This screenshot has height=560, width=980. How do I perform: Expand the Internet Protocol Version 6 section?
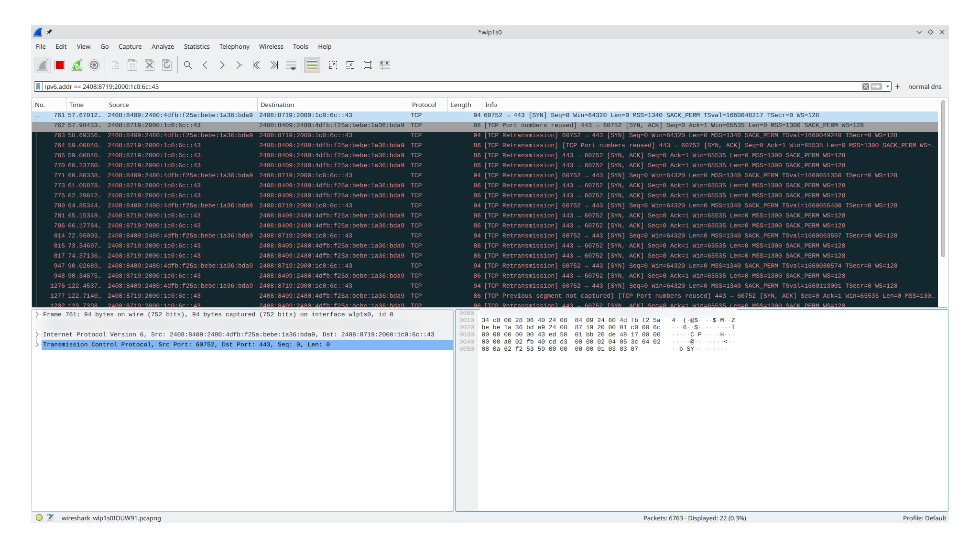[x=37, y=334]
